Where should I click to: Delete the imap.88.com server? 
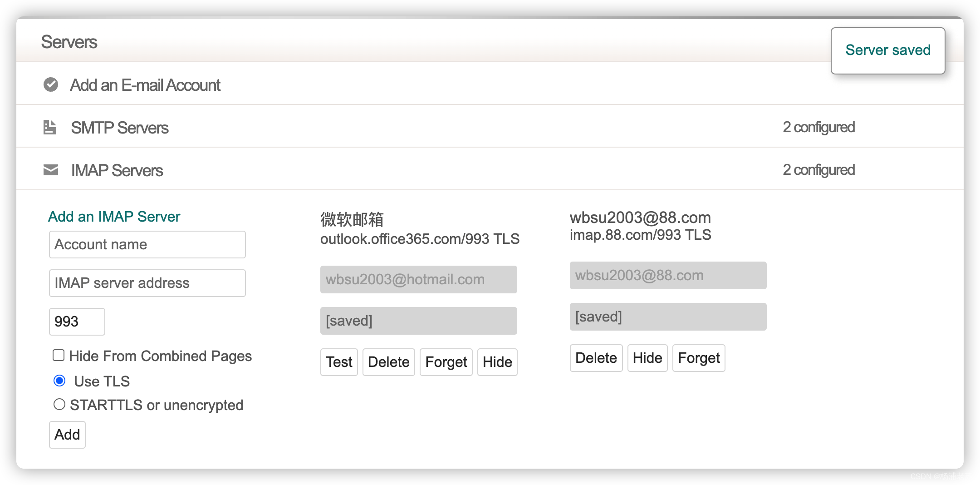(596, 358)
